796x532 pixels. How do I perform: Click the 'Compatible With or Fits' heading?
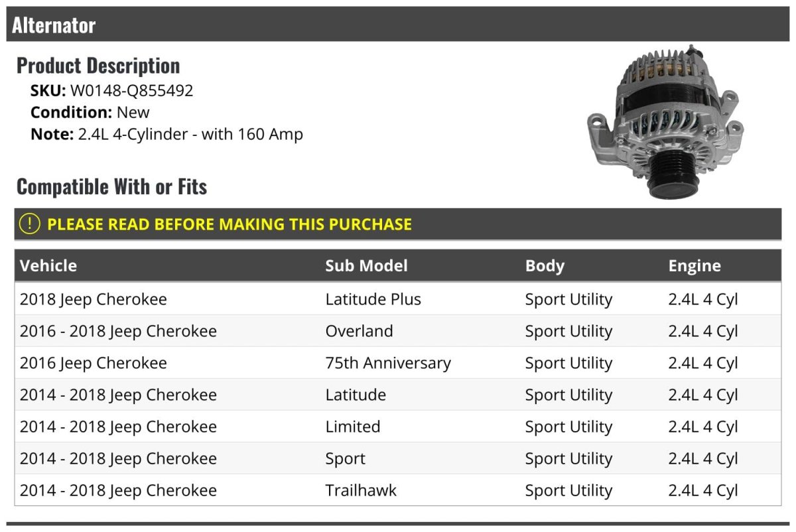[111, 187]
